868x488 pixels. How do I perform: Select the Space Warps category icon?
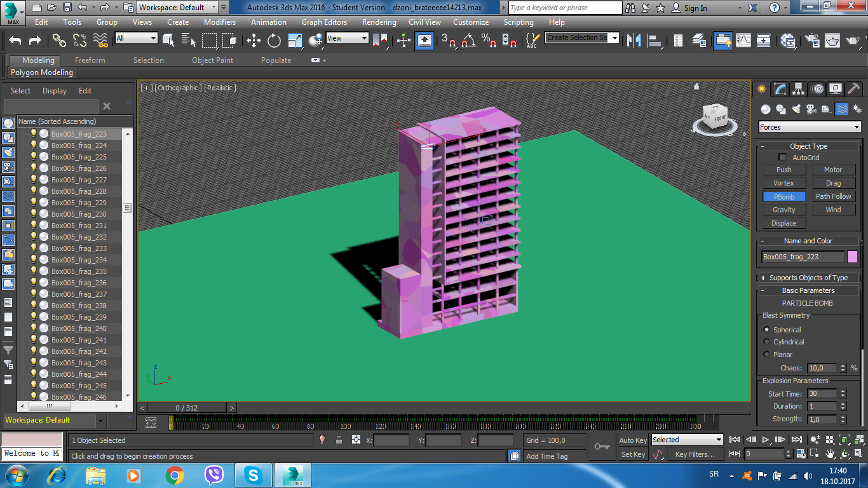(x=842, y=109)
